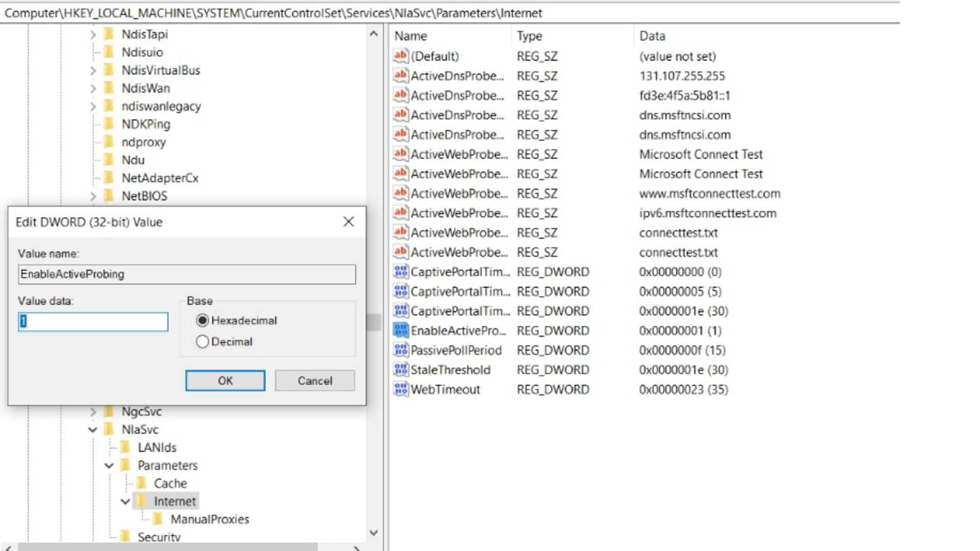Collapse the Internet key
This screenshot has width=980, height=551.
tap(126, 502)
